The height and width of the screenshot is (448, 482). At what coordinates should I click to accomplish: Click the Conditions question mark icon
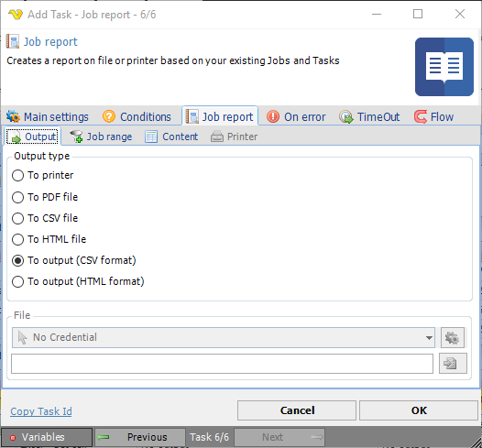pyautogui.click(x=109, y=116)
